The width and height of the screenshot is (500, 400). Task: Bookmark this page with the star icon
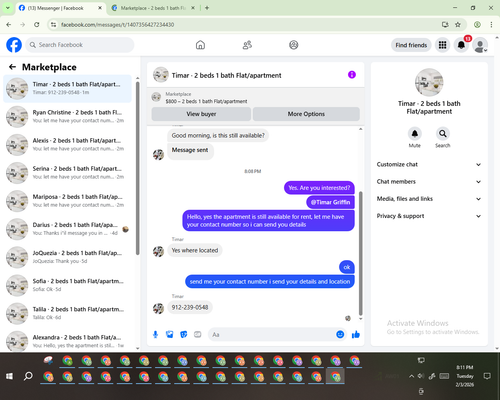[458, 24]
